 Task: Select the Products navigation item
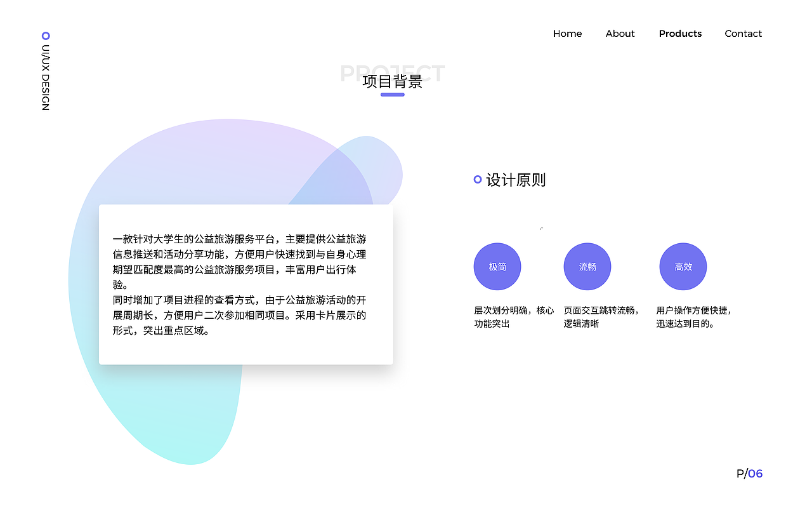680,34
